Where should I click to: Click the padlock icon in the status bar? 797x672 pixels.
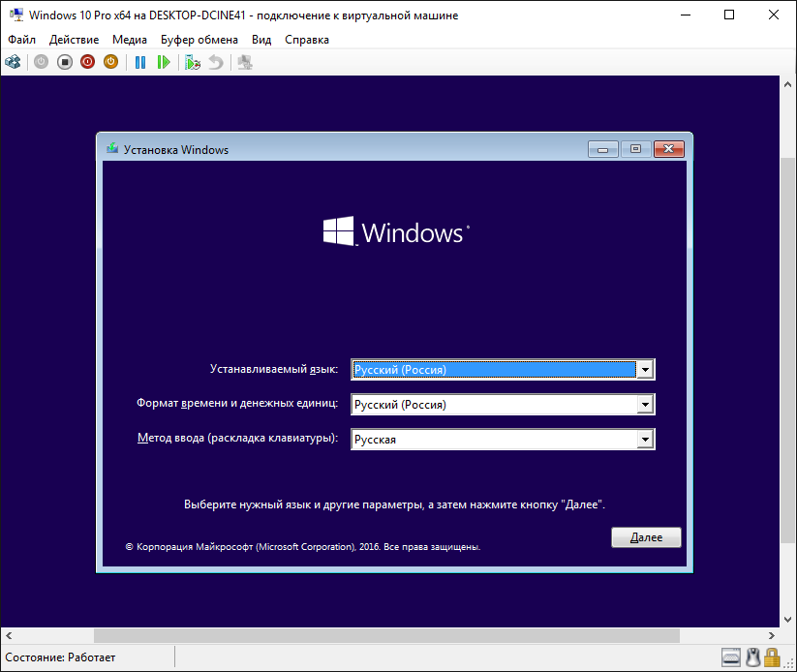pos(772,657)
